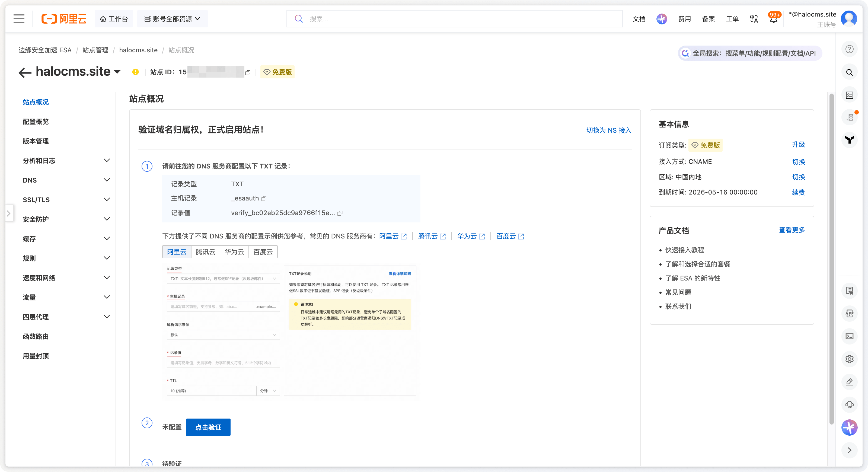
Task: Copy the site ID
Action: [248, 72]
